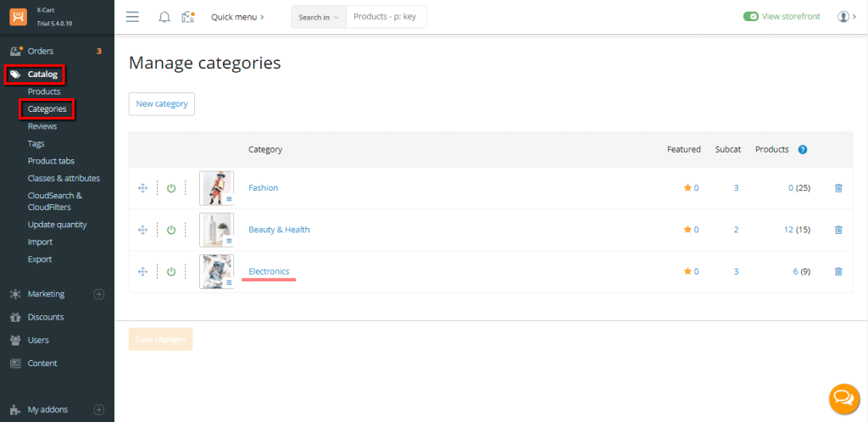The height and width of the screenshot is (422, 868).
Task: Open the Beauty & Health category link
Action: point(279,230)
